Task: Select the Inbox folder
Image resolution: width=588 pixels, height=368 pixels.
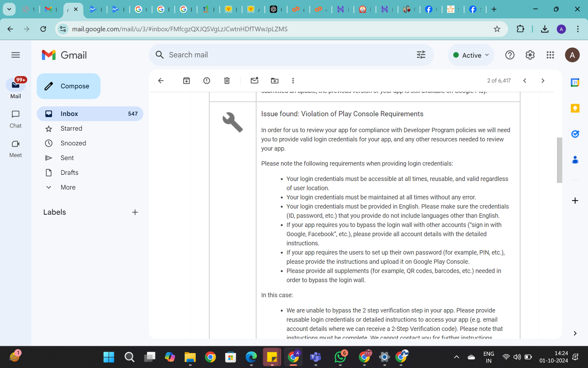Action: click(x=90, y=114)
